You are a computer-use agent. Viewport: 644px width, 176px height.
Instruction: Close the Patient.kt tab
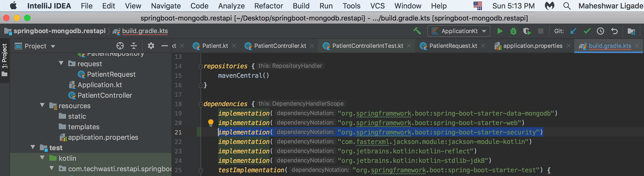click(234, 46)
